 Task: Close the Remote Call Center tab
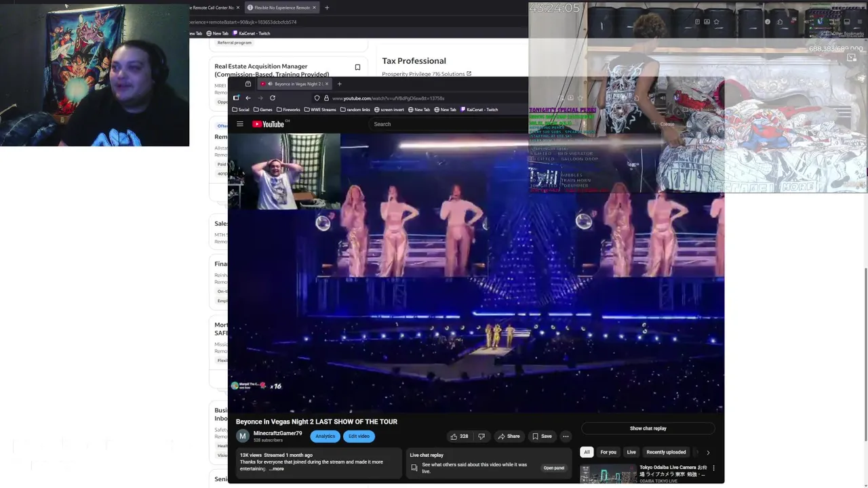pos(238,7)
